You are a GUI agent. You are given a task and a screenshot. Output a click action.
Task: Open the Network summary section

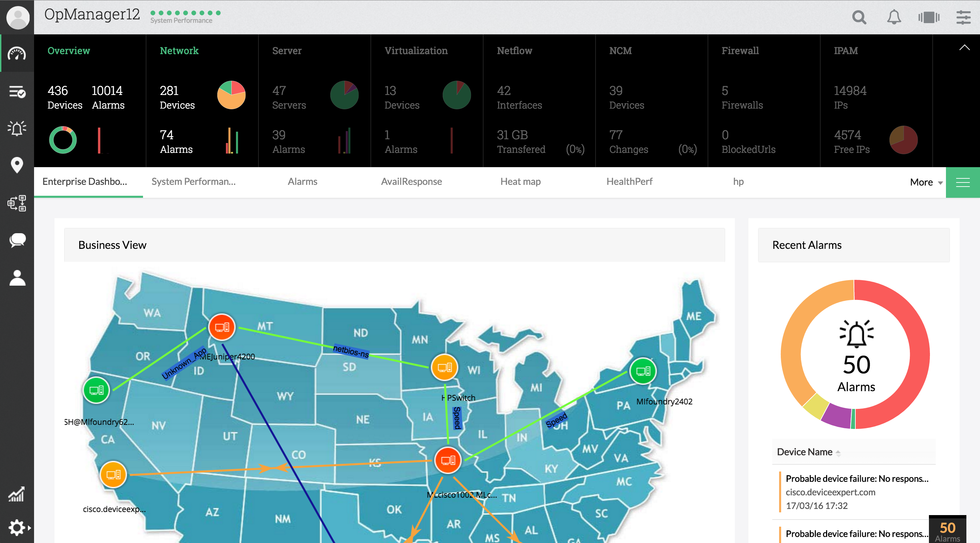click(179, 51)
